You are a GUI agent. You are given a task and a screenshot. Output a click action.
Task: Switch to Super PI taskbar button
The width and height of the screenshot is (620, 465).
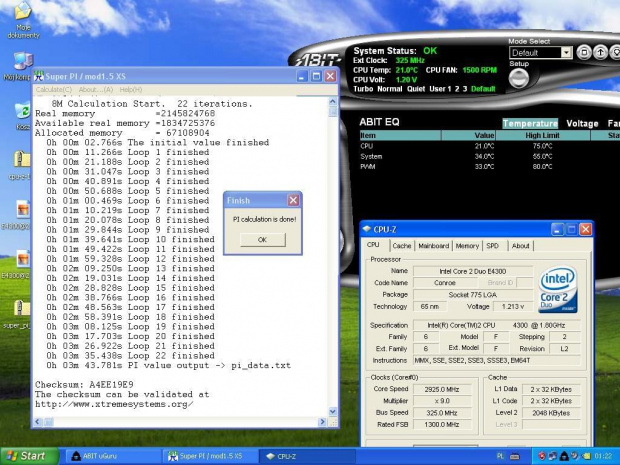click(210, 456)
